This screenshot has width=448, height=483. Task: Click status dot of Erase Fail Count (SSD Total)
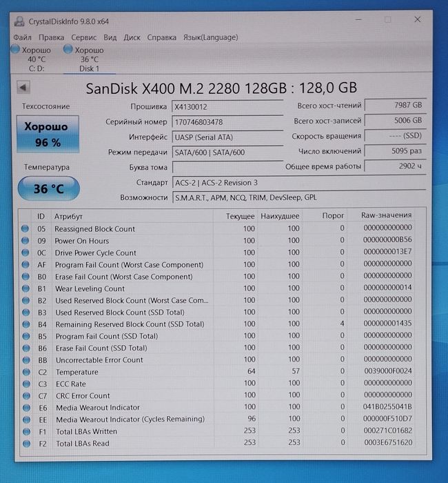click(26, 348)
